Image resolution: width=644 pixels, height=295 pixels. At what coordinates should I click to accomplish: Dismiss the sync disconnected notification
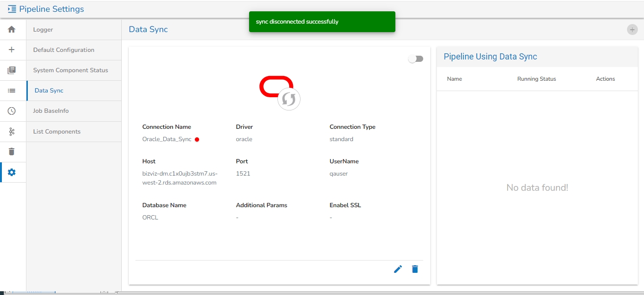point(322,22)
